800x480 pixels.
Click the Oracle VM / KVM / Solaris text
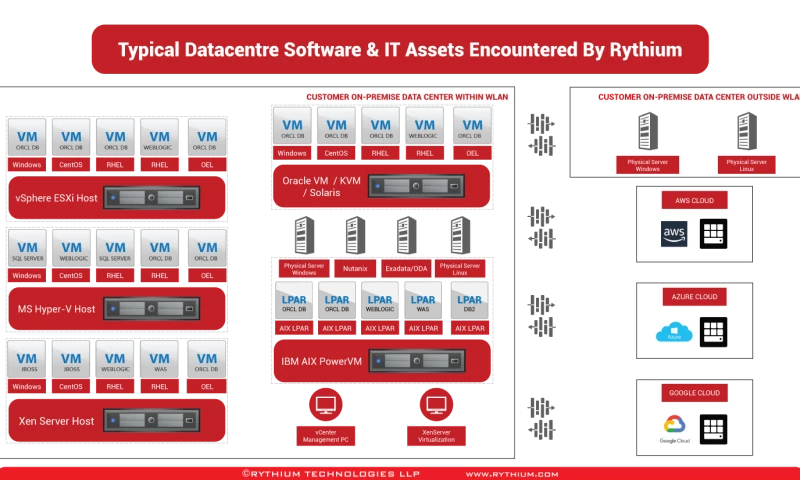321,187
